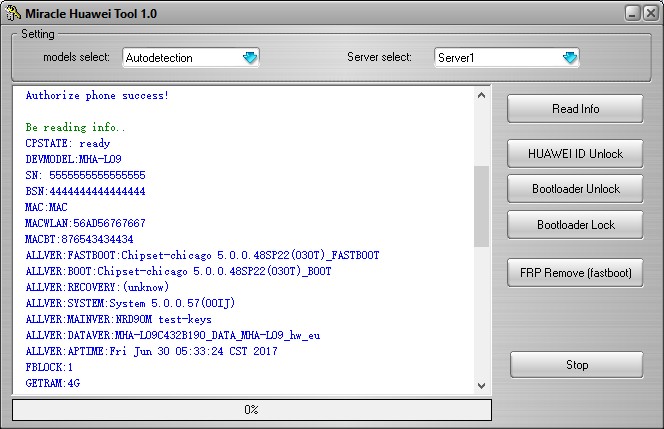664x429 pixels.
Task: Click the 0% progress bar
Action: click(x=252, y=410)
